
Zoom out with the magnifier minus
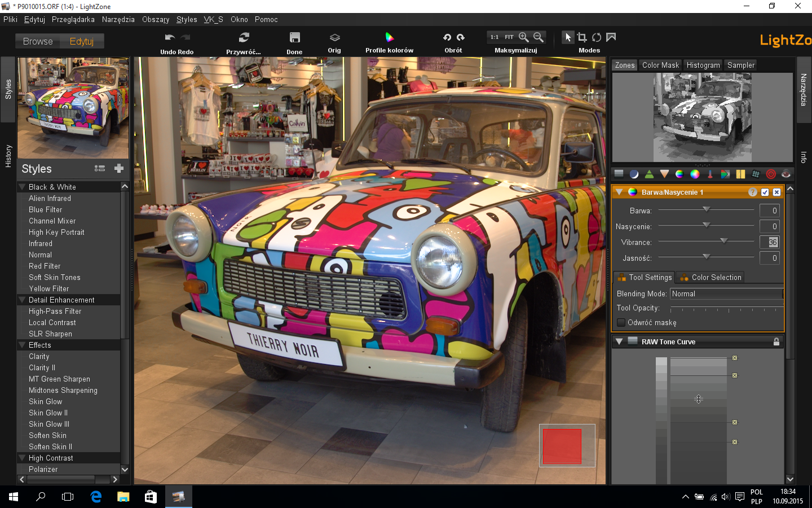click(x=539, y=37)
